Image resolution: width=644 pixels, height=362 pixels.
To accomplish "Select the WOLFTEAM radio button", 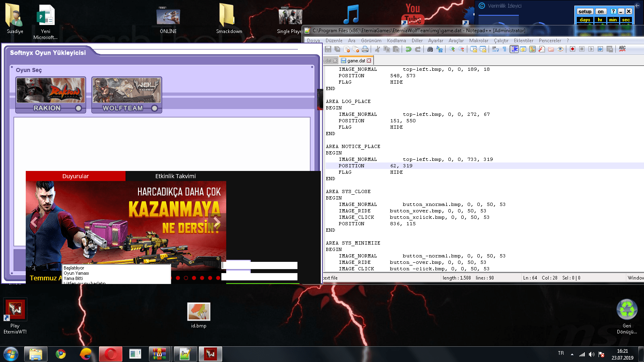I will [155, 108].
